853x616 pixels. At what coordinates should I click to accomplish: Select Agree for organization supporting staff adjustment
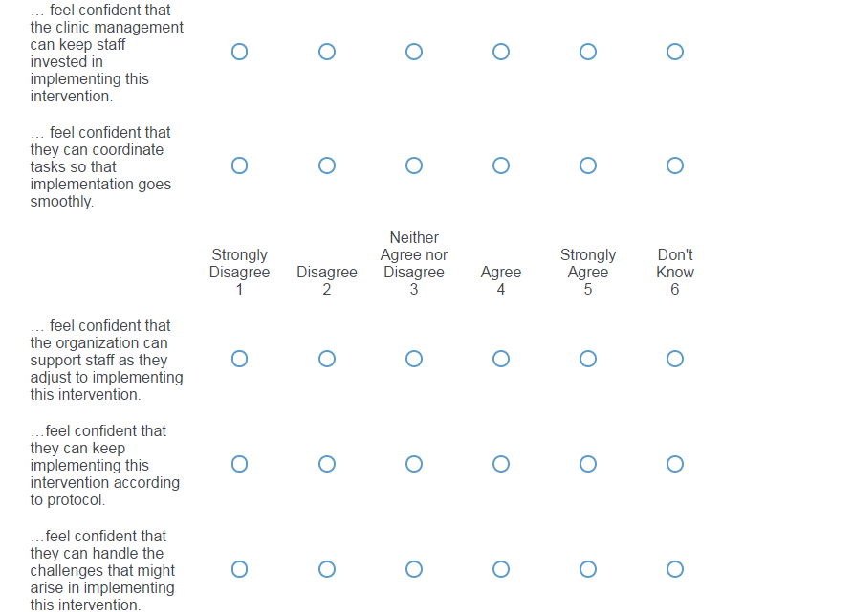[x=501, y=359]
